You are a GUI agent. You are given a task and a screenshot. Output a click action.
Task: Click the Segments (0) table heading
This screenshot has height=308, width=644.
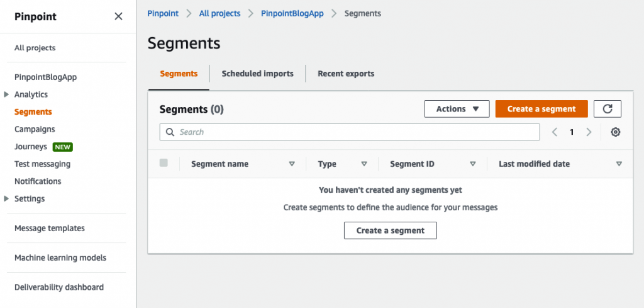click(x=191, y=109)
